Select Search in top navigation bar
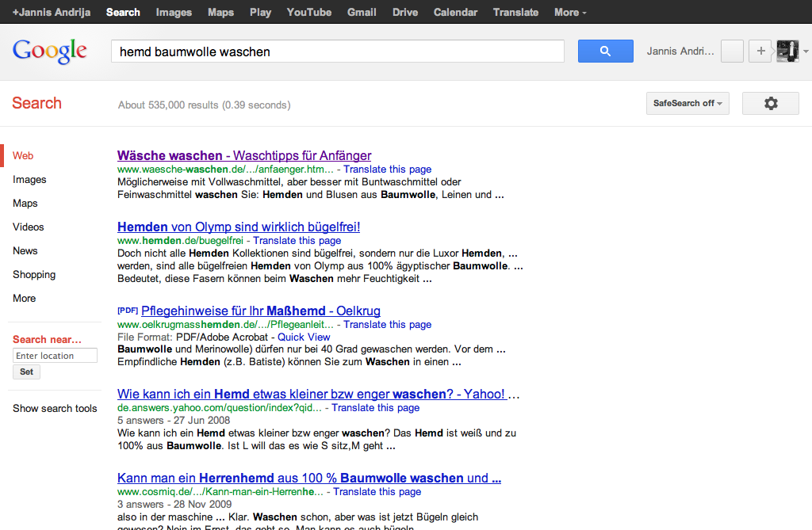This screenshot has height=530, width=812. click(x=123, y=13)
